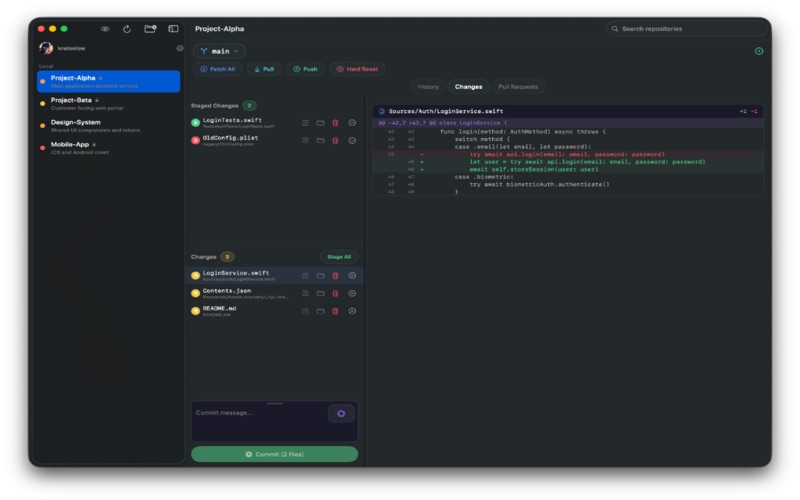Select changed file README.md
800x500 pixels.
tap(274, 311)
